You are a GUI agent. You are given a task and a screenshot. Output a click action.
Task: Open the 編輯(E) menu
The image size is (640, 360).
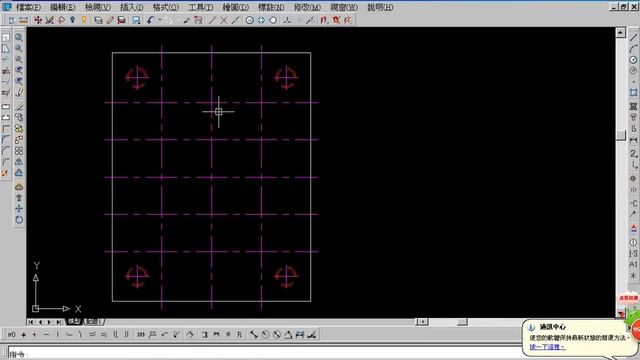[62, 7]
